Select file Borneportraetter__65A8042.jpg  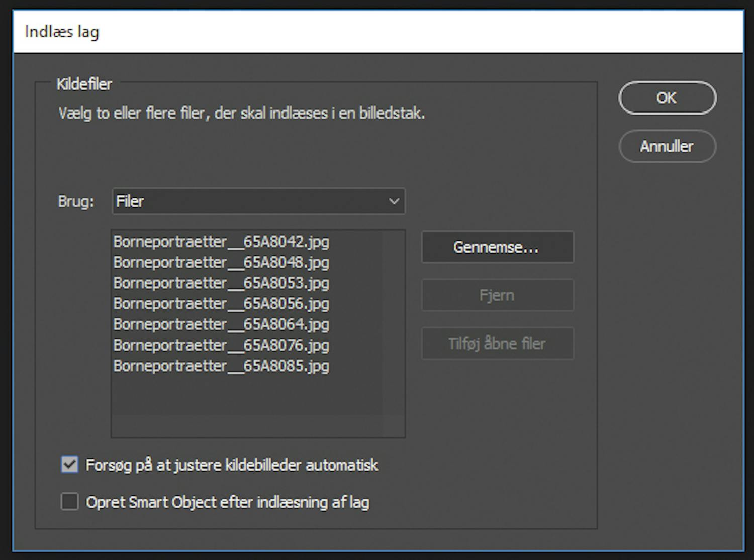tap(221, 242)
